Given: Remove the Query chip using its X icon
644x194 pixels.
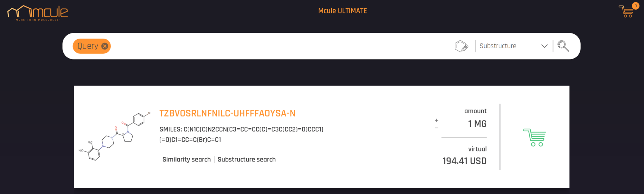Looking at the screenshot, I should click(104, 46).
